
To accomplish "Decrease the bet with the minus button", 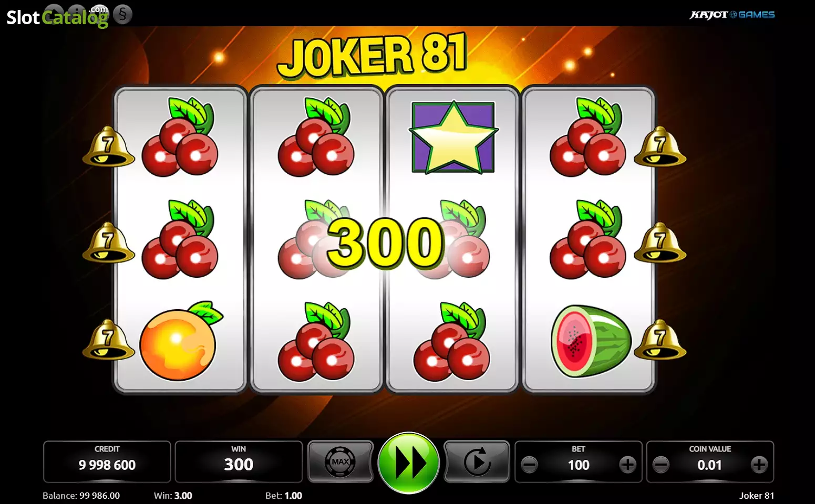I will click(529, 465).
